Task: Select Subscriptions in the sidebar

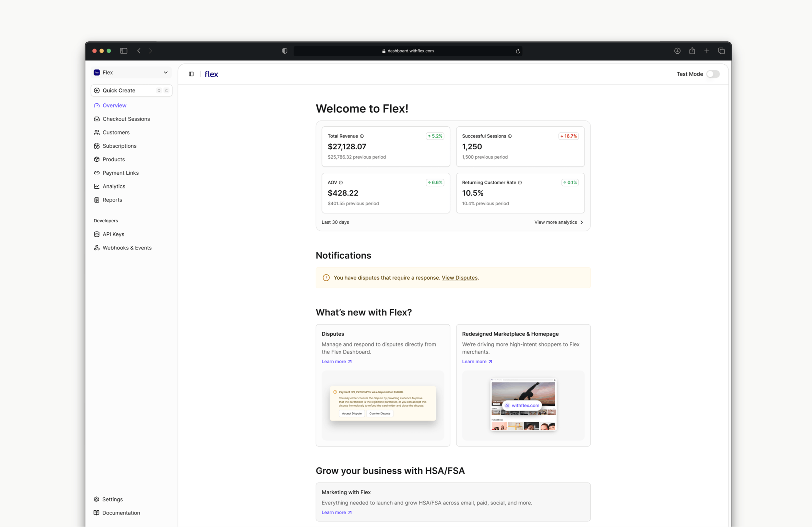Action: (x=120, y=146)
